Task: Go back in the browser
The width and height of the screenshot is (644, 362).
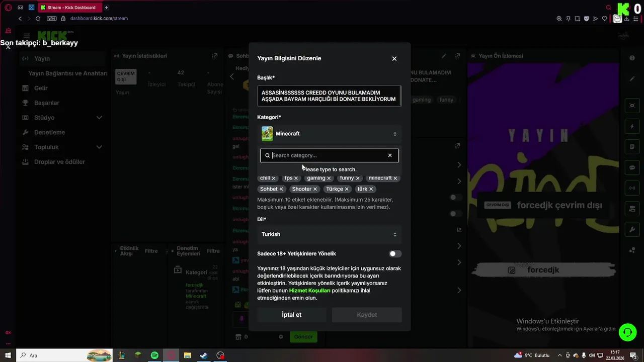Action: 20,19
